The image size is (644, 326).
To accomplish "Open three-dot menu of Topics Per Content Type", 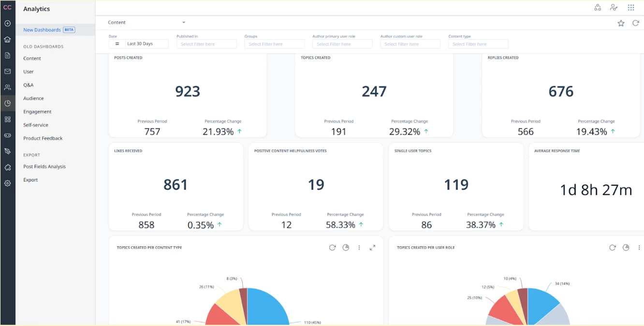I will point(359,247).
